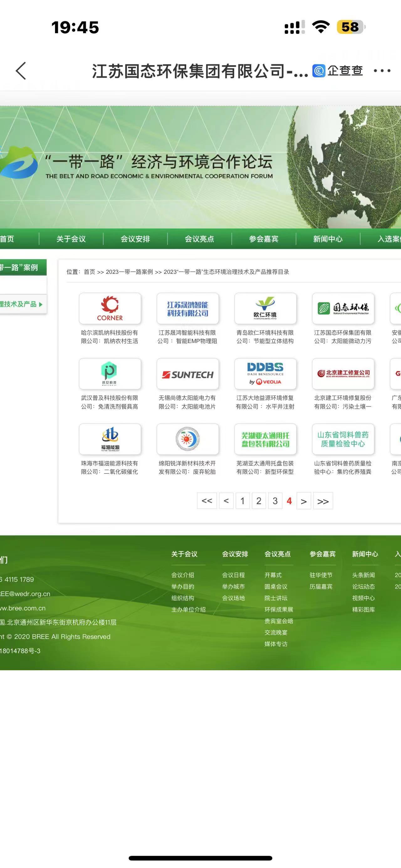Jump to first page with << button
The image size is (401, 868).
(207, 501)
